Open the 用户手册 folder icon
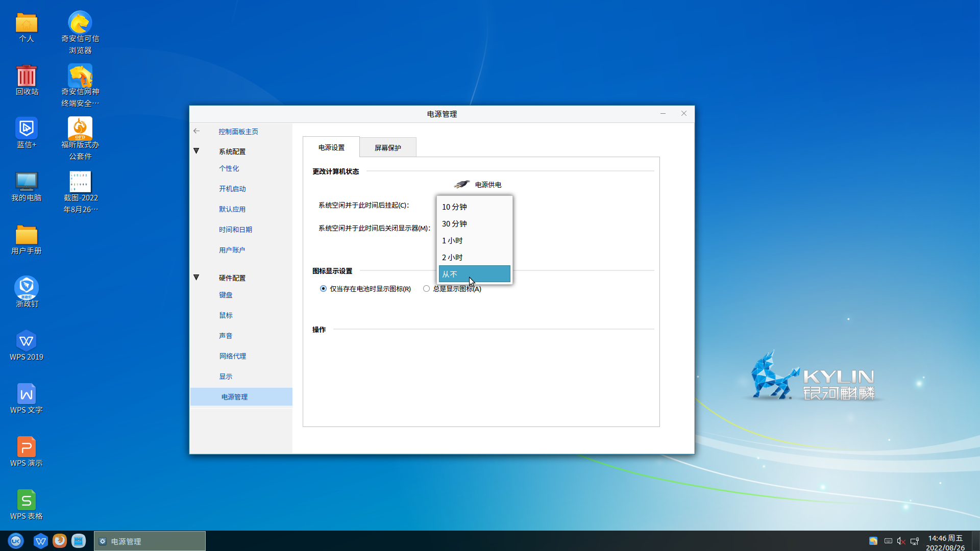Viewport: 980px width, 551px height. 27,235
